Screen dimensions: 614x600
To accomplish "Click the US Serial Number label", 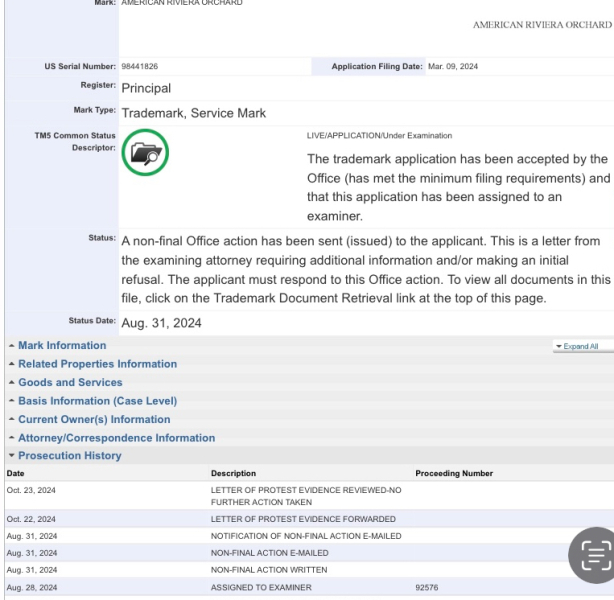I will [x=80, y=67].
